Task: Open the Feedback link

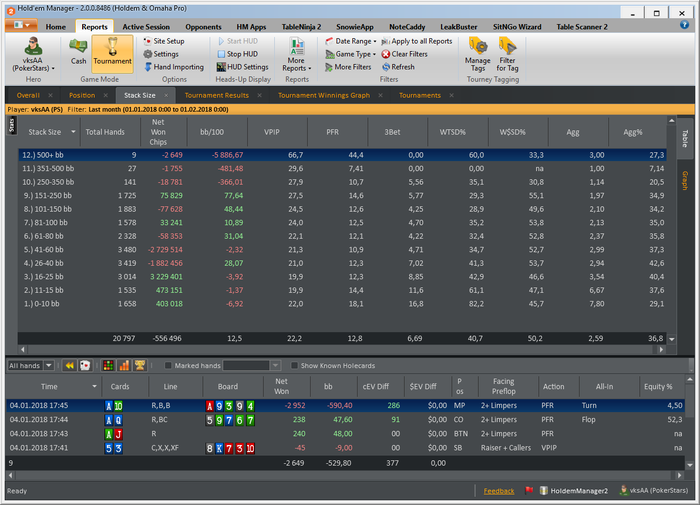Action: pyautogui.click(x=499, y=491)
